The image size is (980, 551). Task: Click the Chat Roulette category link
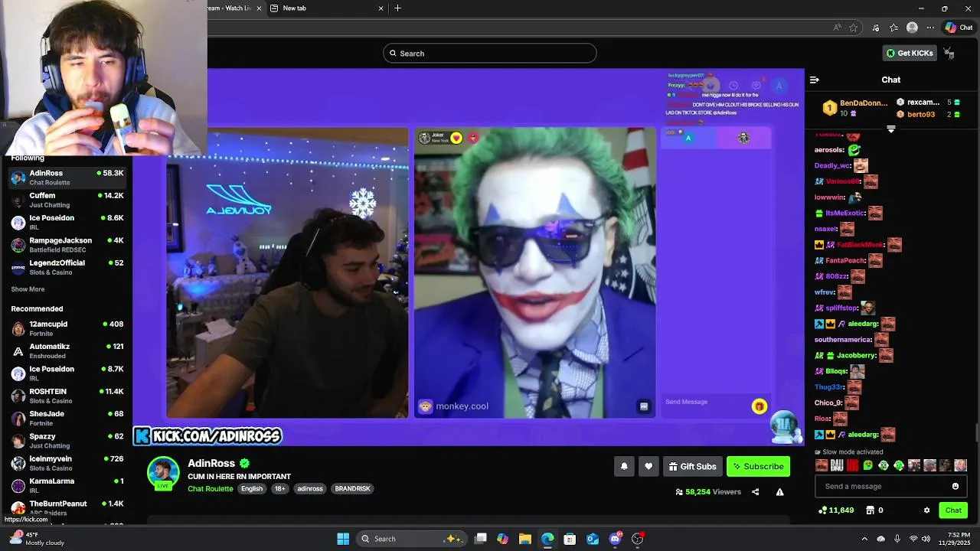pyautogui.click(x=210, y=489)
